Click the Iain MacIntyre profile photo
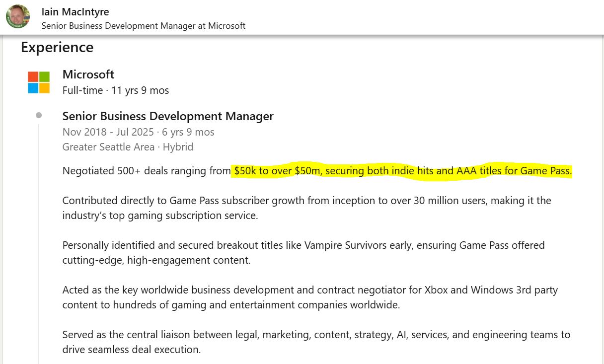The width and height of the screenshot is (604, 364). (x=18, y=16)
